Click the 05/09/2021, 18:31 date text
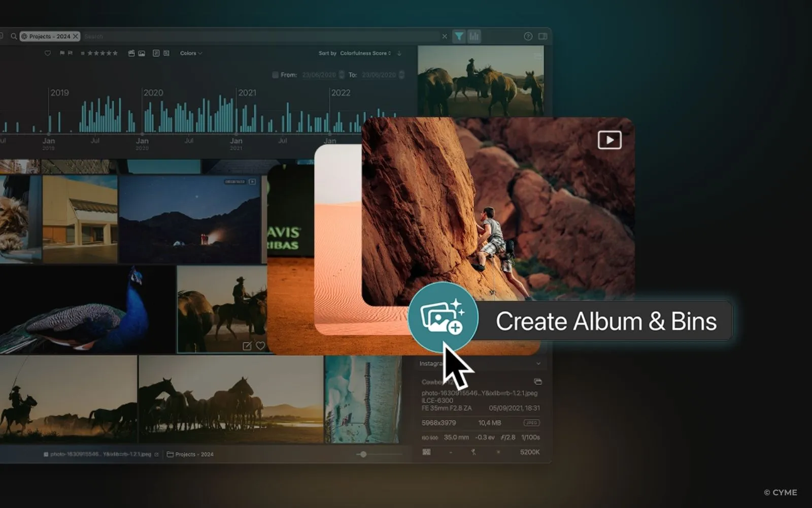 (514, 408)
